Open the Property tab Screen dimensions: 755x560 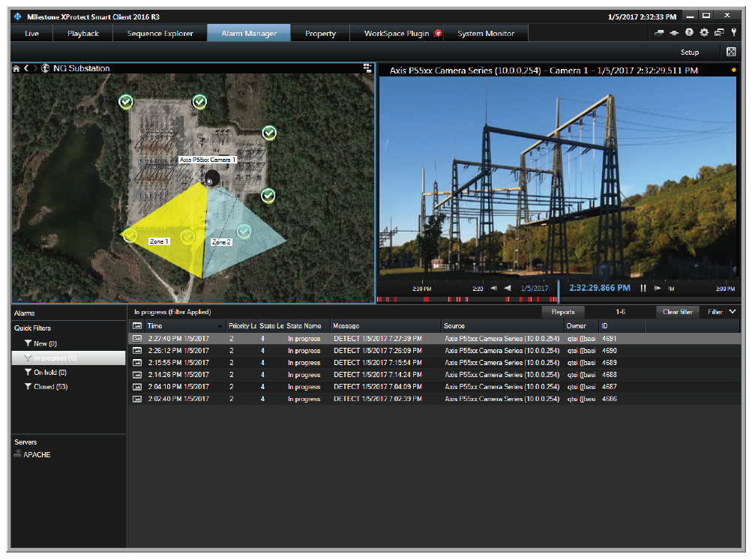(x=320, y=33)
